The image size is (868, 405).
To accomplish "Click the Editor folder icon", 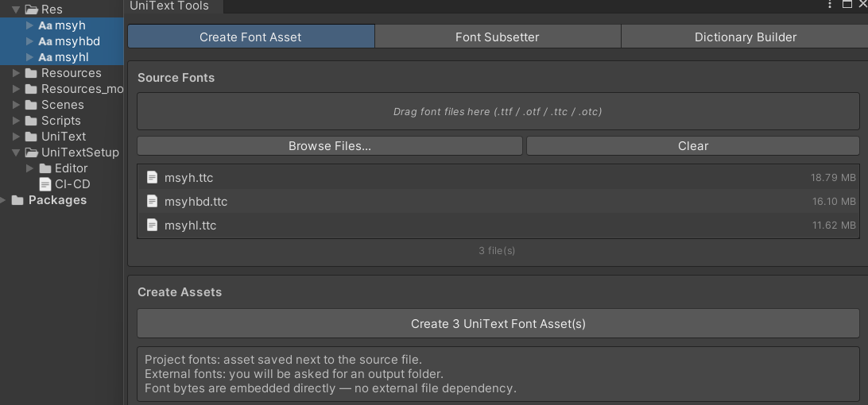I will click(x=45, y=168).
